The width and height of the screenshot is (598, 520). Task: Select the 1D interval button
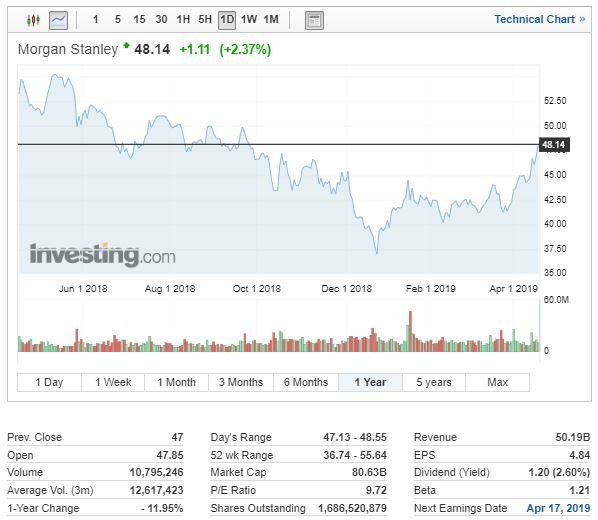point(227,20)
